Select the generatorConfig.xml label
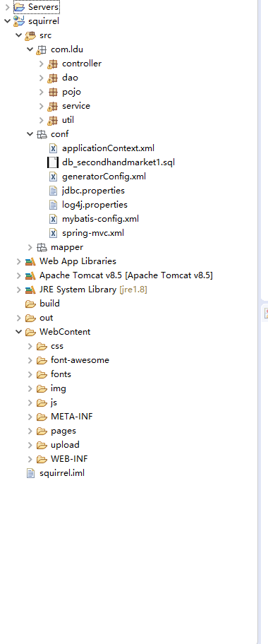 pos(104,177)
